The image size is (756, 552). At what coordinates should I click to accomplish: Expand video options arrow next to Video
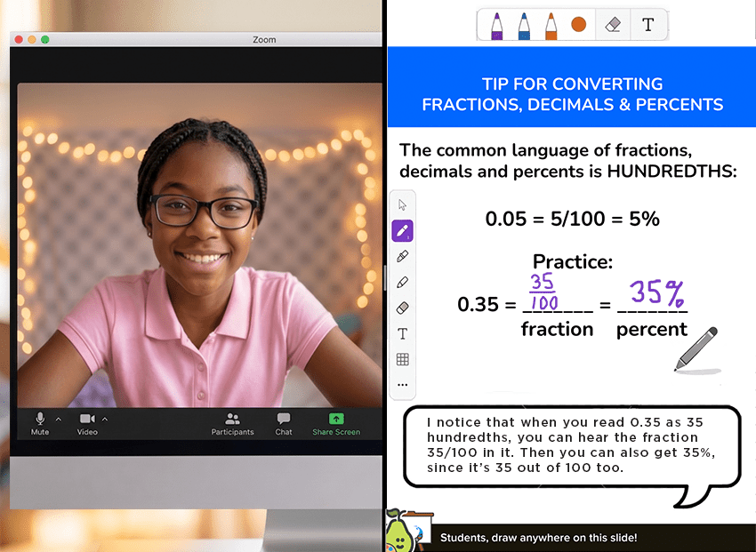click(105, 419)
